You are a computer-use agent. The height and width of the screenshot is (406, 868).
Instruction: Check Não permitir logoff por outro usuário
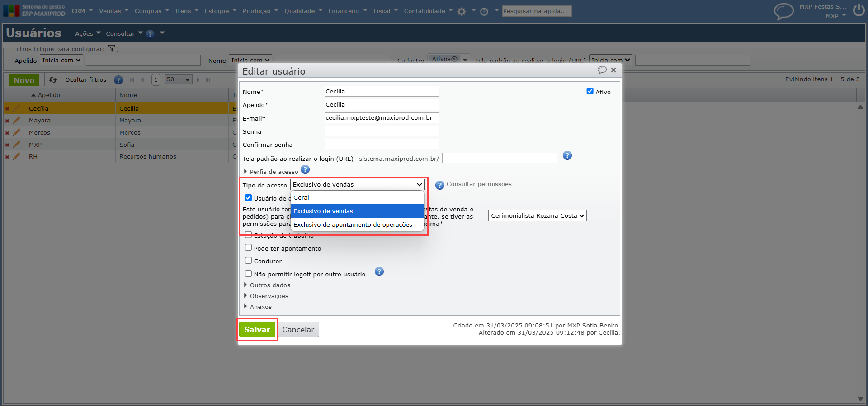(x=248, y=274)
